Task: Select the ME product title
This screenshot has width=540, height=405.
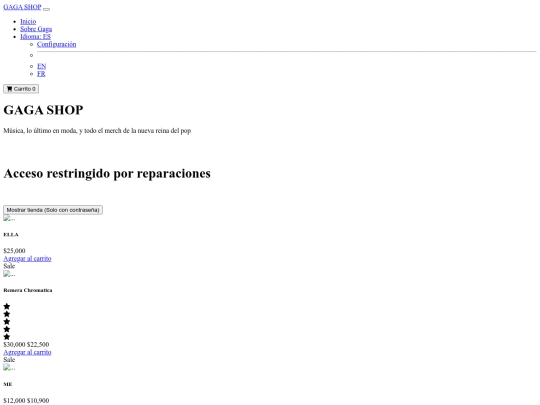Action: click(8, 384)
